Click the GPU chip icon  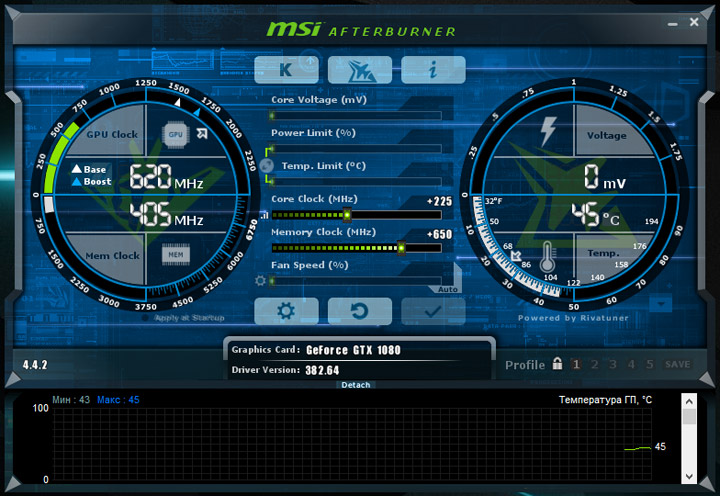pos(175,135)
